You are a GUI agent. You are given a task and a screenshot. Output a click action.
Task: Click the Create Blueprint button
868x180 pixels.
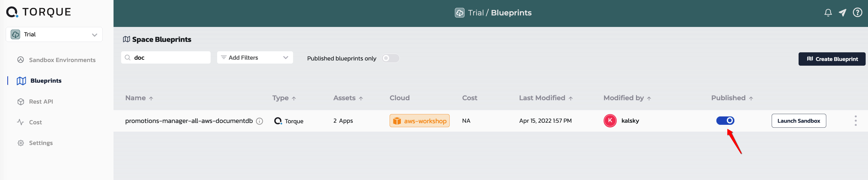click(832, 59)
